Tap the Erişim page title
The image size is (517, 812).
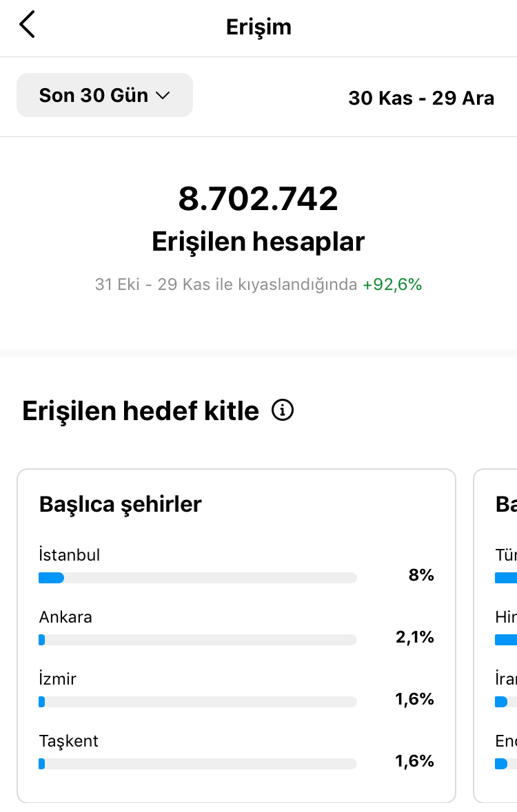258,27
